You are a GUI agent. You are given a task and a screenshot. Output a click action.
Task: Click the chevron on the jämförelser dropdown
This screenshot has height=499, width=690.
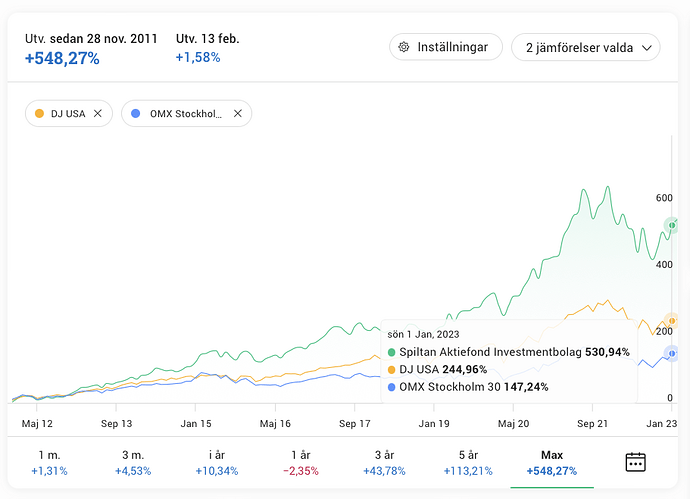[646, 48]
